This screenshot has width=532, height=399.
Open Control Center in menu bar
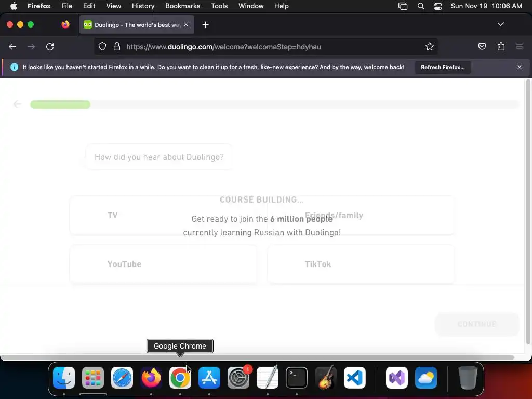coord(438,6)
